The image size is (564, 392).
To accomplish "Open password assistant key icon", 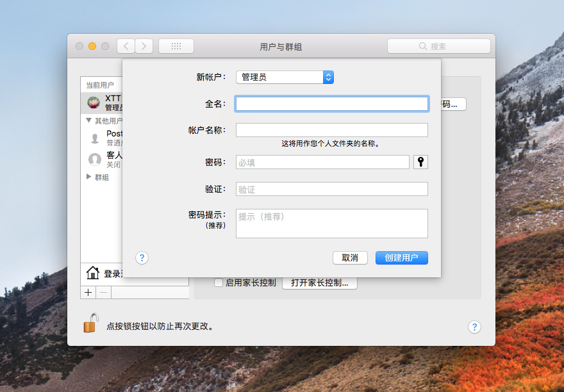I will click(x=420, y=162).
